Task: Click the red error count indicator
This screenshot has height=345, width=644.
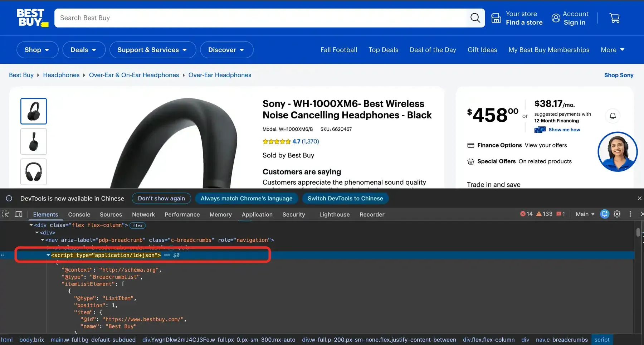Action: (526, 214)
